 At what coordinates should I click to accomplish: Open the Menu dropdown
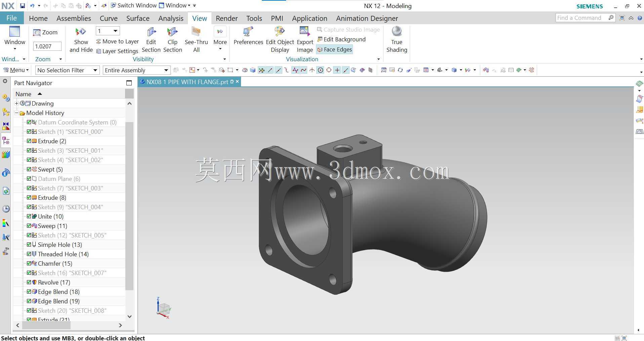pos(16,70)
